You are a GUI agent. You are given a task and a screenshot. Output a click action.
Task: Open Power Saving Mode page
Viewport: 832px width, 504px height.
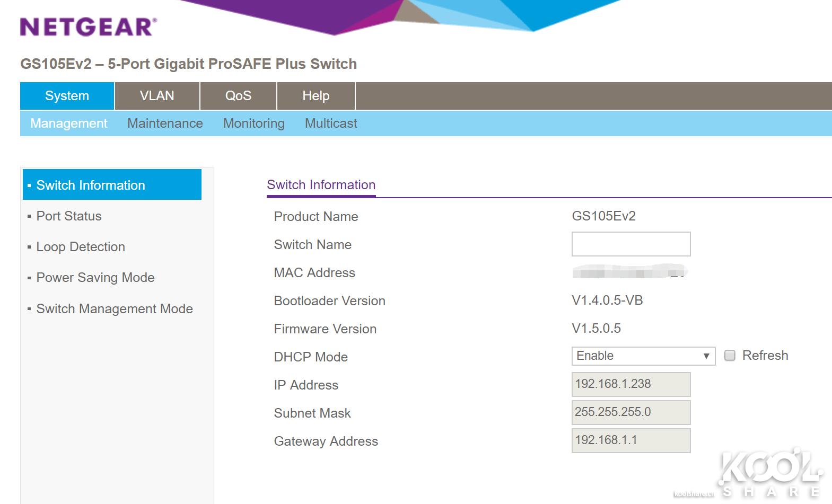pos(95,278)
